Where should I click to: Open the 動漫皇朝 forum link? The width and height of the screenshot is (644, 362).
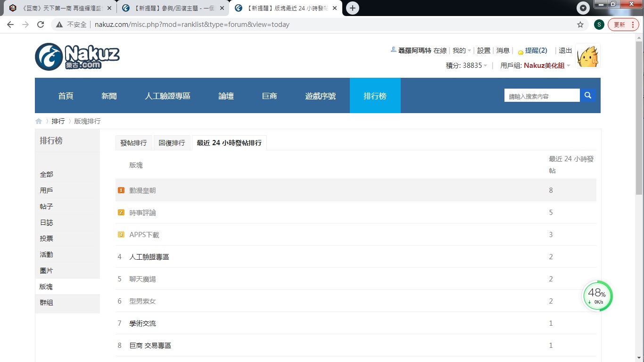coord(142,190)
